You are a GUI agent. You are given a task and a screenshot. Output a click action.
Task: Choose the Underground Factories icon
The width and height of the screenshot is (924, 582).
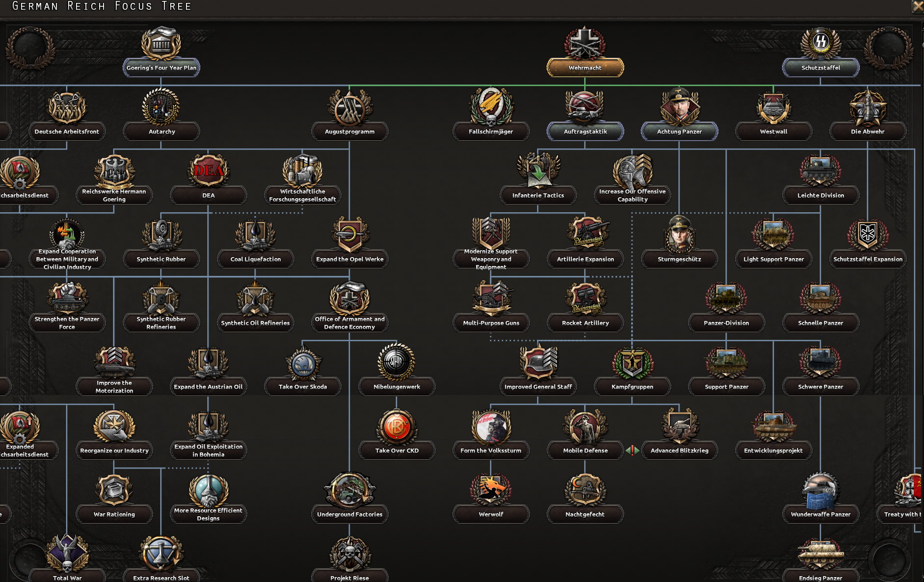click(x=349, y=490)
